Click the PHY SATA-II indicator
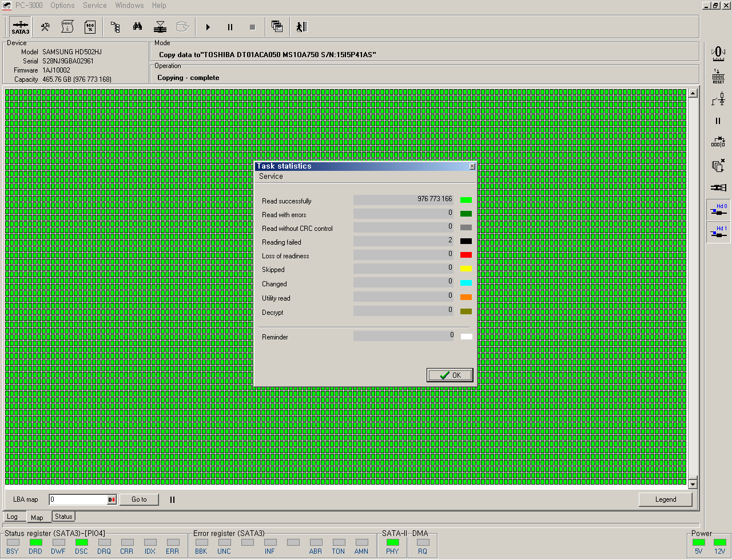The image size is (732, 560). tap(393, 542)
